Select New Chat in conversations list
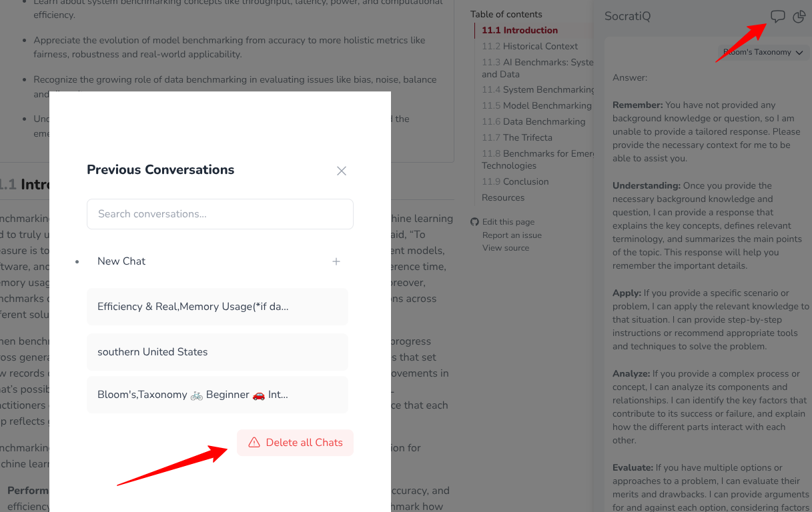 (x=121, y=261)
